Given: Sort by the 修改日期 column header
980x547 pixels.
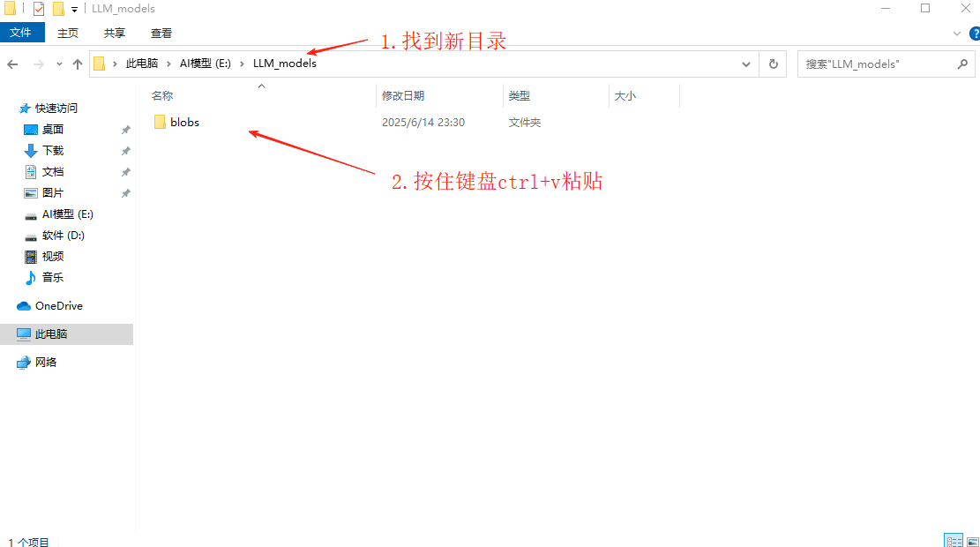Looking at the screenshot, I should [403, 95].
